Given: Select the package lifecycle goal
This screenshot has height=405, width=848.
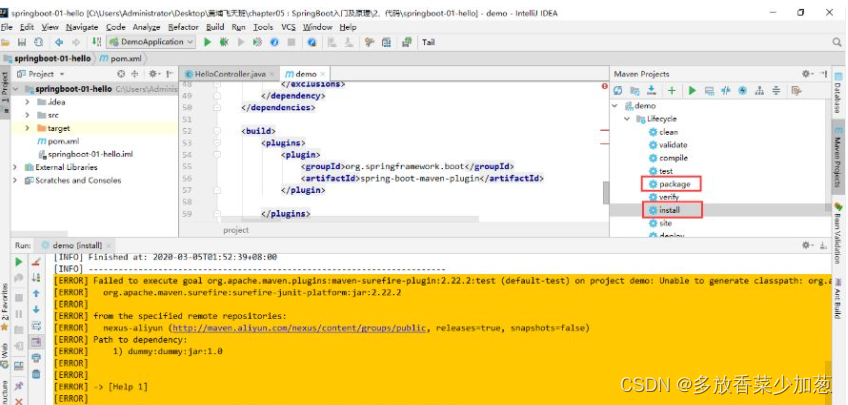Looking at the screenshot, I should click(x=674, y=184).
